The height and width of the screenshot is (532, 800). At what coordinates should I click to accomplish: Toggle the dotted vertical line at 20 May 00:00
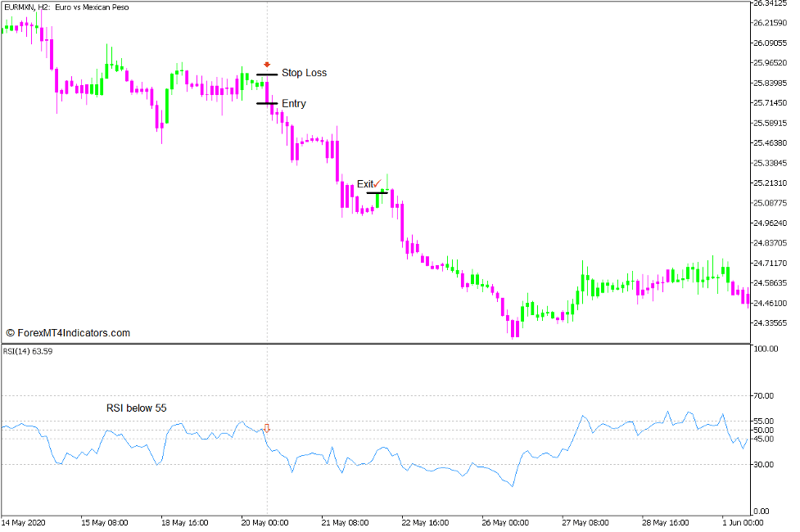(x=267, y=246)
